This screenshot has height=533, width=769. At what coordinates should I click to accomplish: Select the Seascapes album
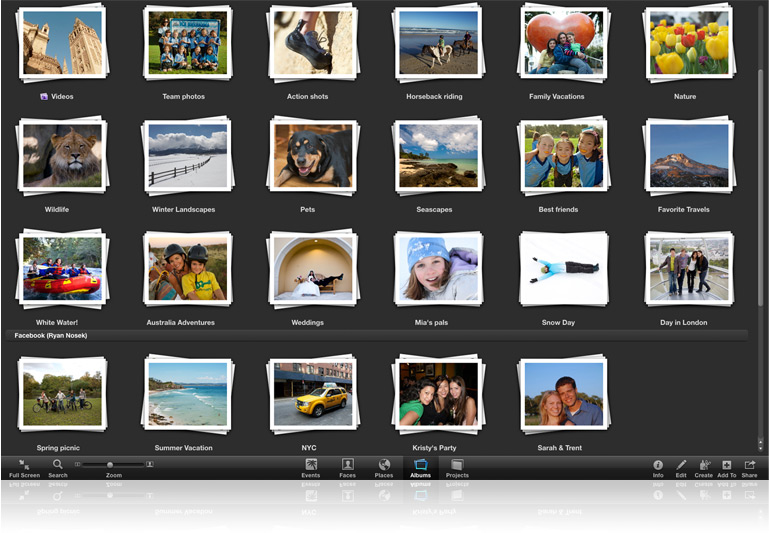438,155
